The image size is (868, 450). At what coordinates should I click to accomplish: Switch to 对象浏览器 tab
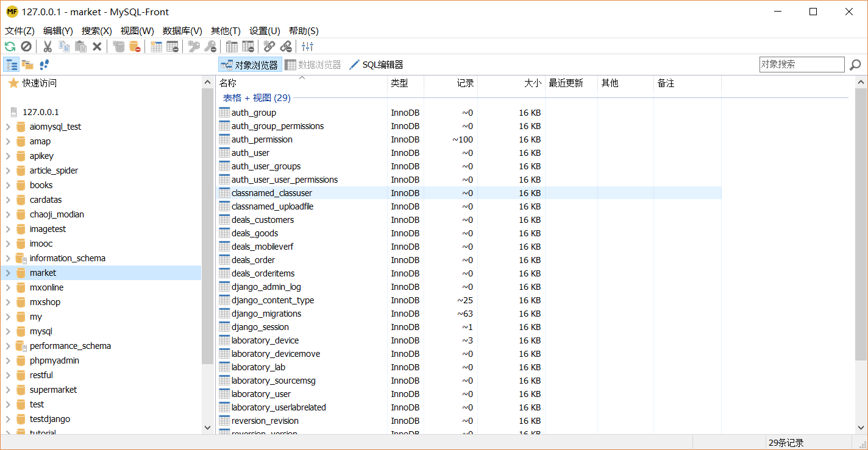coord(250,65)
